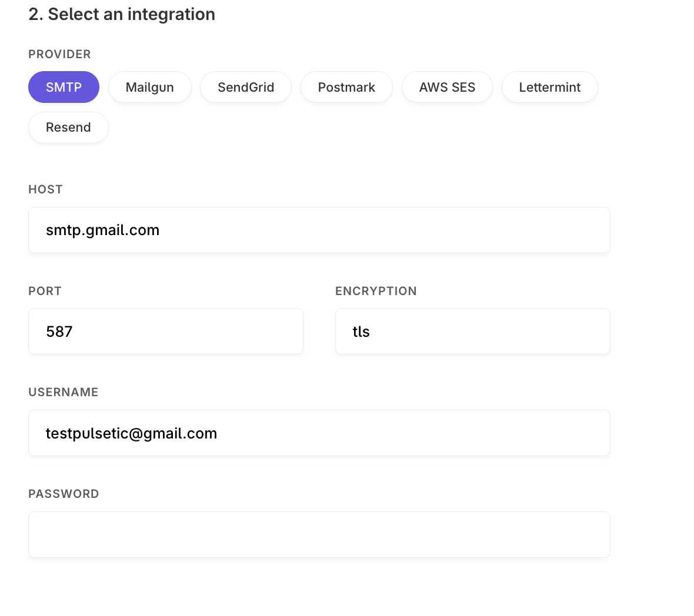Click the testpulsetic@gmail.com username text
This screenshot has width=694, height=616.
(131, 433)
